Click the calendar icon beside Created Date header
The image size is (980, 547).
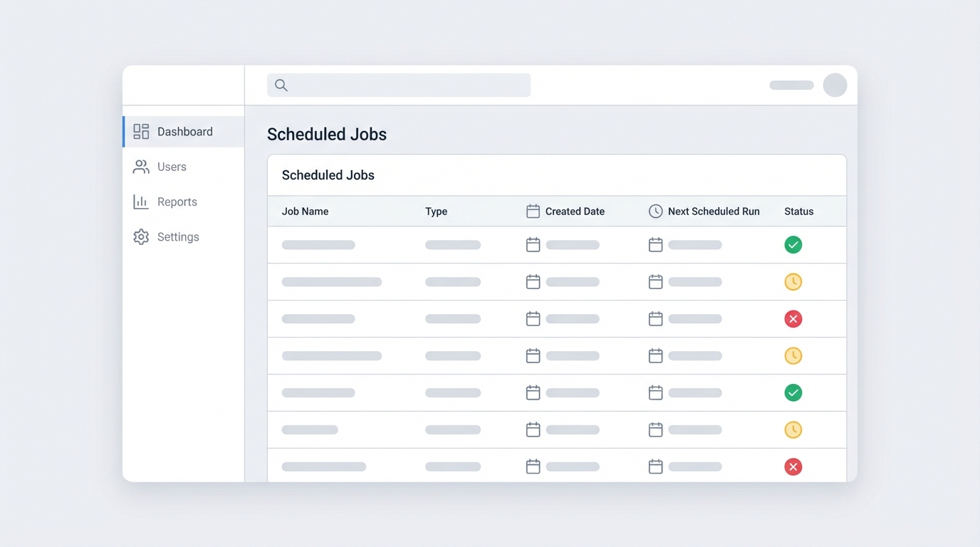coord(533,211)
